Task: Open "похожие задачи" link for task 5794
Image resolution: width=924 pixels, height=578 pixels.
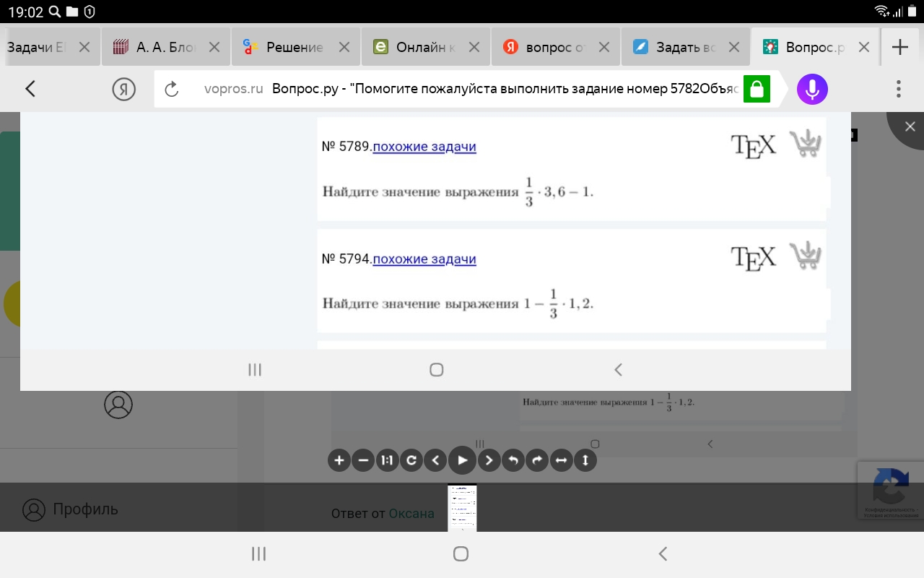Action: coord(424,259)
